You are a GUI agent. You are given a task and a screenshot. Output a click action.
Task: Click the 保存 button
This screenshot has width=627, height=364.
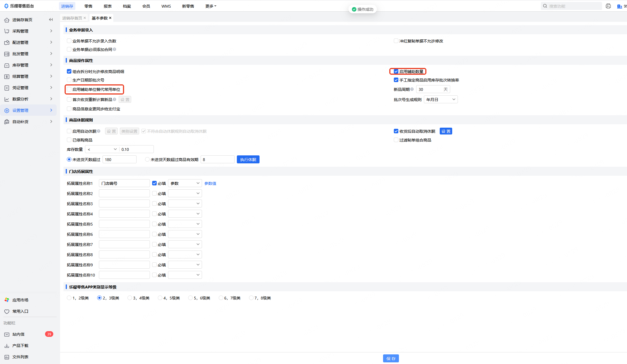point(391,358)
